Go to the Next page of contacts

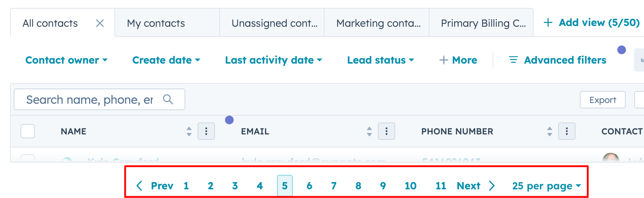[x=475, y=186]
